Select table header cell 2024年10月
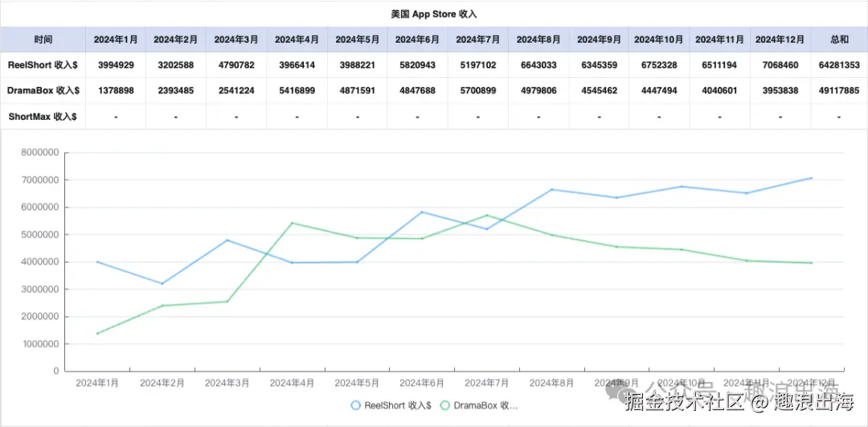The image size is (868, 427). [x=659, y=39]
